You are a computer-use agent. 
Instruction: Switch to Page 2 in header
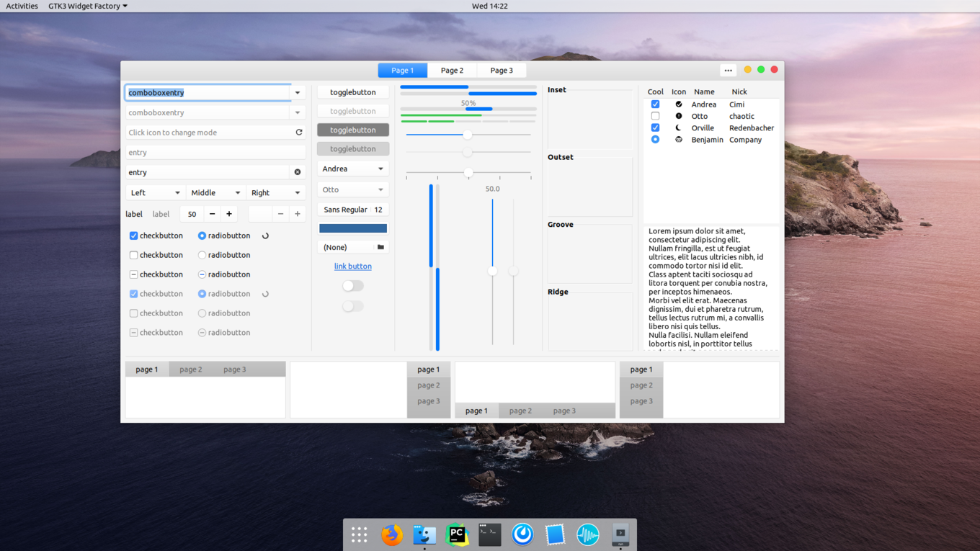click(452, 71)
